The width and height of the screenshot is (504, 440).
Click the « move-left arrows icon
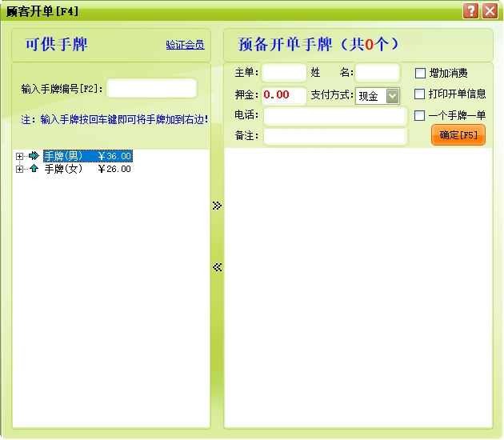217,267
